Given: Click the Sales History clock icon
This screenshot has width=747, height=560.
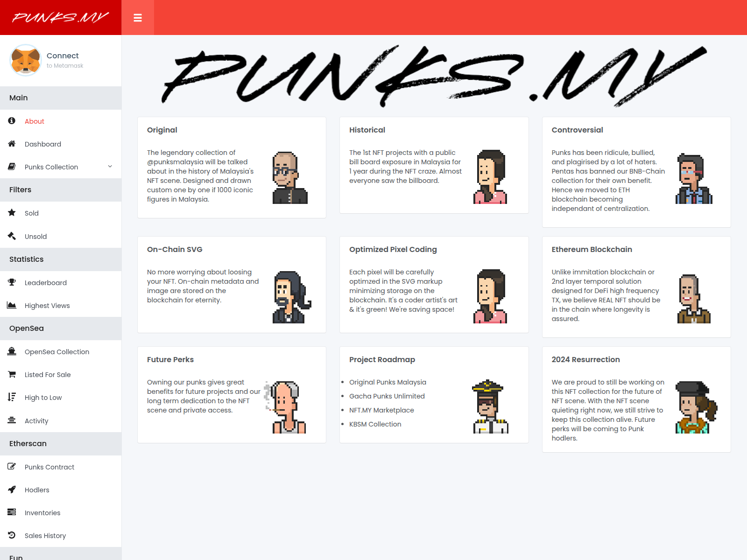Looking at the screenshot, I should pyautogui.click(x=12, y=535).
